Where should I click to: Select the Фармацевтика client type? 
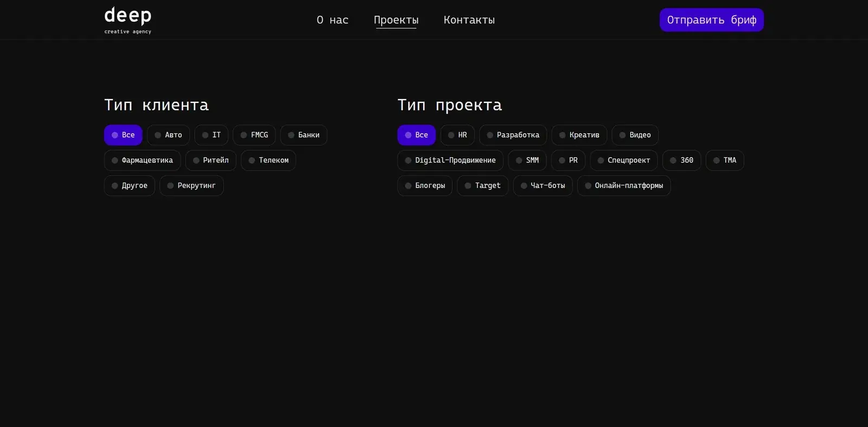(142, 160)
